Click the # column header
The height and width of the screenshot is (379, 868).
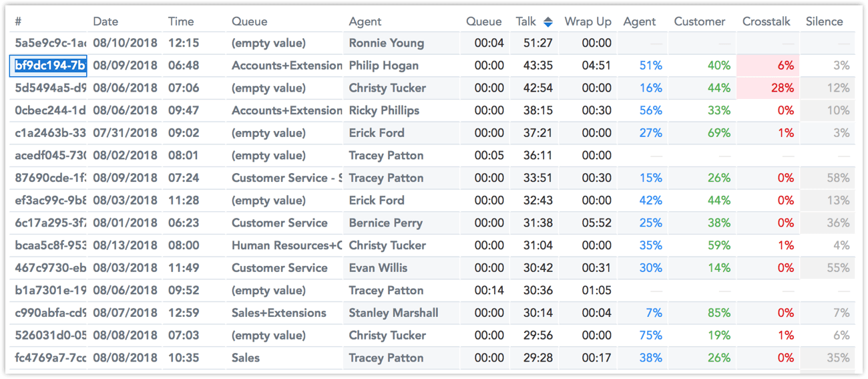click(x=18, y=21)
